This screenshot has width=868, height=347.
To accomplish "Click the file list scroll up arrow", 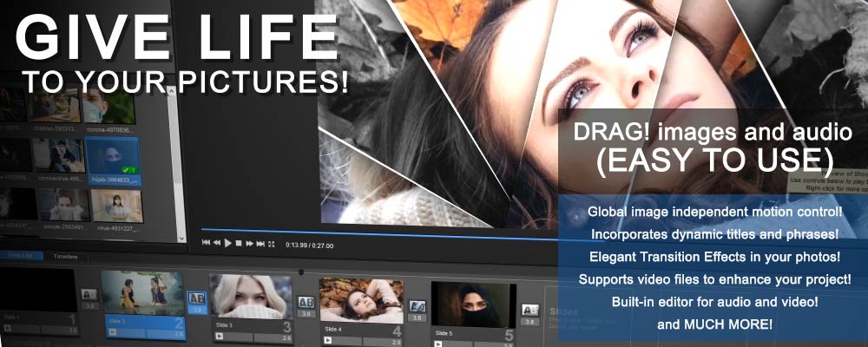I will pyautogui.click(x=172, y=90).
